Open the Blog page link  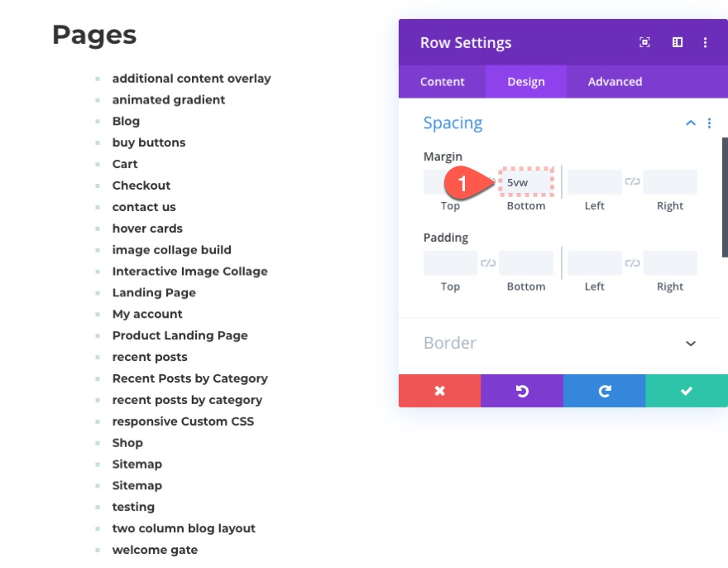(126, 121)
